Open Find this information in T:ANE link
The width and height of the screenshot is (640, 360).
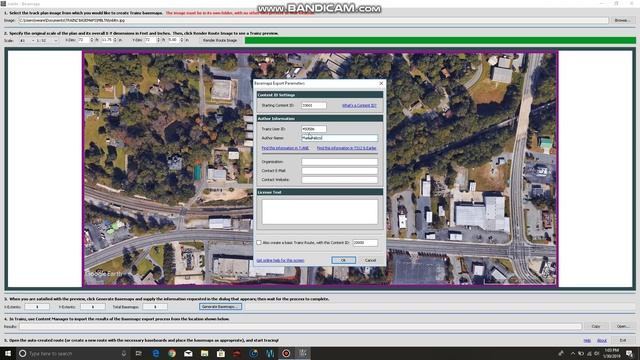(x=285, y=148)
